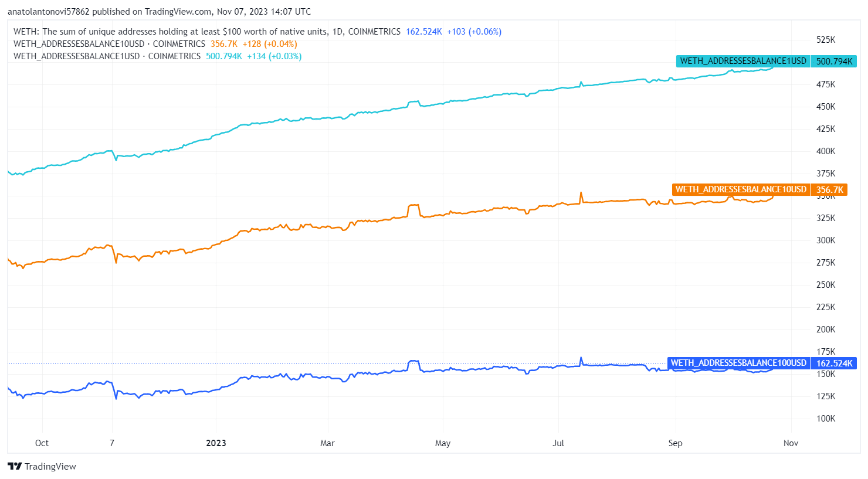Click the Nov label on time axis
The height and width of the screenshot is (479, 868).
791,443
